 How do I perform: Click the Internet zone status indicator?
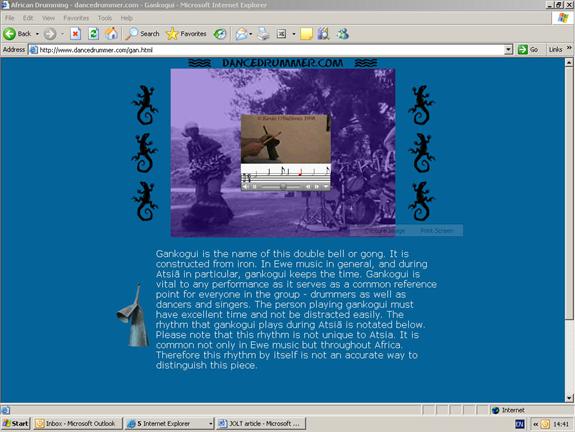(509, 410)
